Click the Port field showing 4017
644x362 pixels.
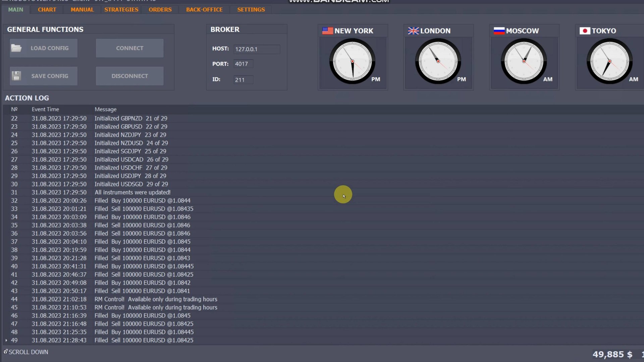coord(243,64)
